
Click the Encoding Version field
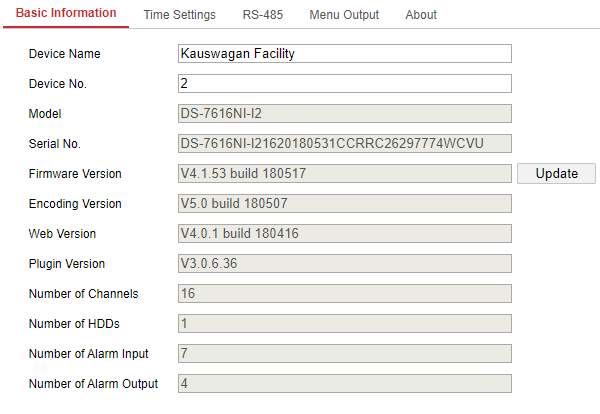tap(344, 204)
